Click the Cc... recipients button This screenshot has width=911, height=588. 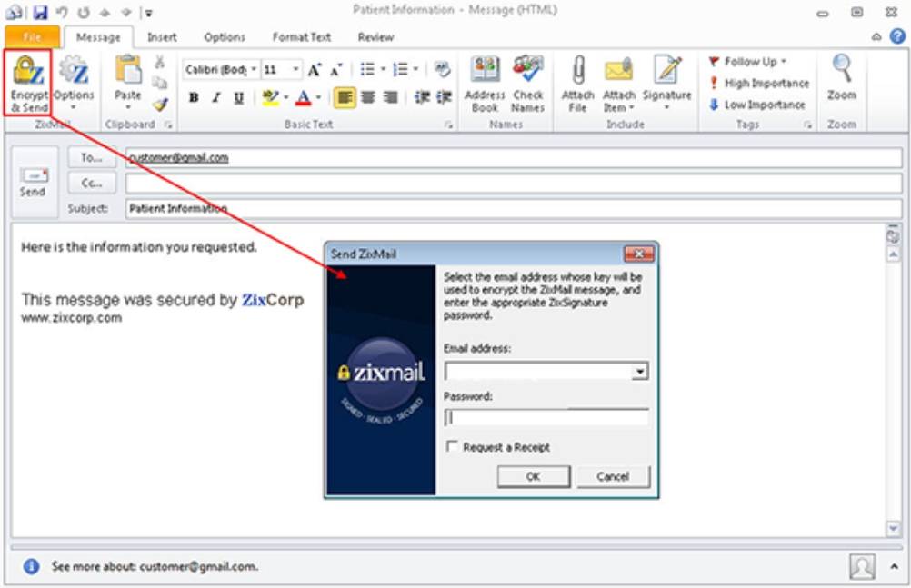pyautogui.click(x=91, y=183)
